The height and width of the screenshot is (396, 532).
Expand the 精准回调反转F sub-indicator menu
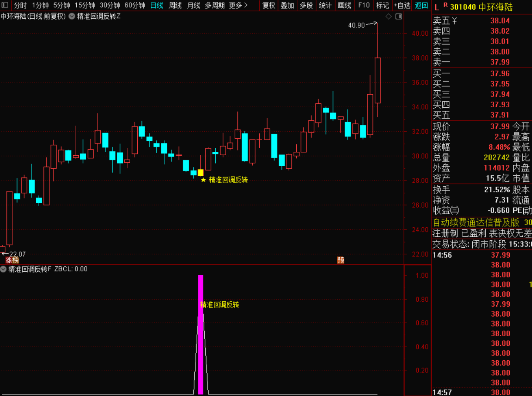coord(3,269)
